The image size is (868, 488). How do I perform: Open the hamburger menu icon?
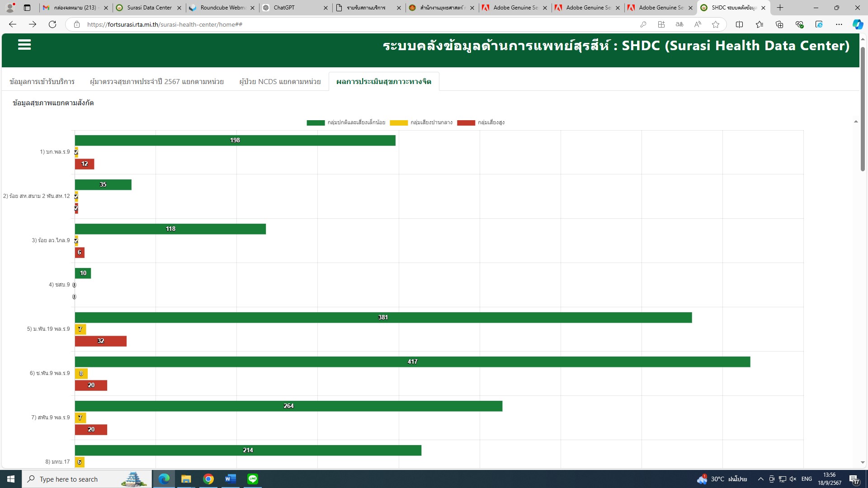click(24, 45)
